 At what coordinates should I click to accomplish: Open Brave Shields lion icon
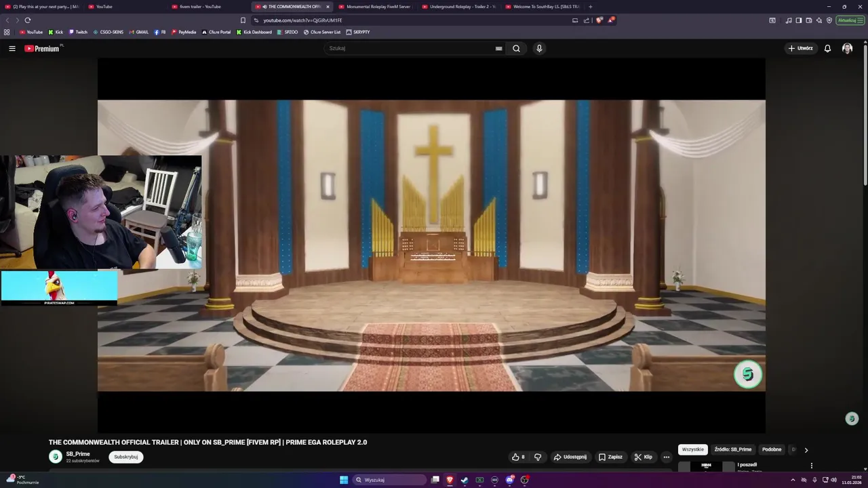click(599, 20)
